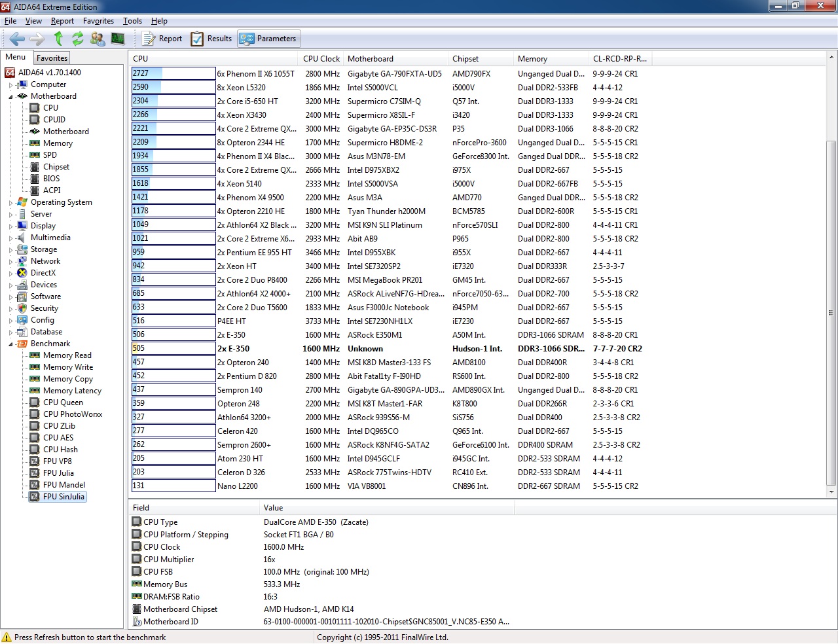Image resolution: width=838 pixels, height=644 pixels.
Task: Open the Memory Latency benchmark icon
Action: pyautogui.click(x=35, y=391)
